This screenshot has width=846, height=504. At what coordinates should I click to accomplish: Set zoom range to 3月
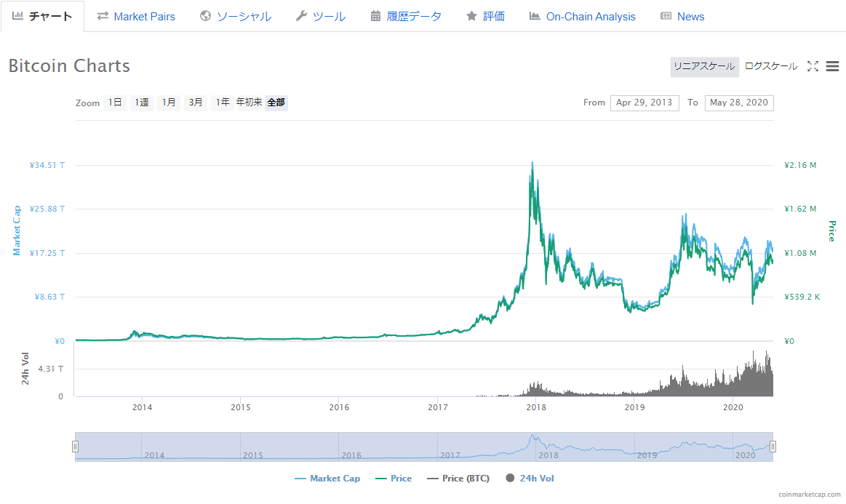196,103
